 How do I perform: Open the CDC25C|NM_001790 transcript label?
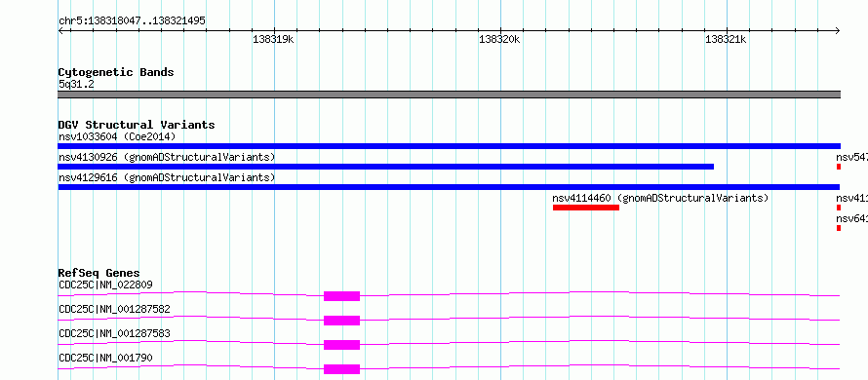coord(105,358)
